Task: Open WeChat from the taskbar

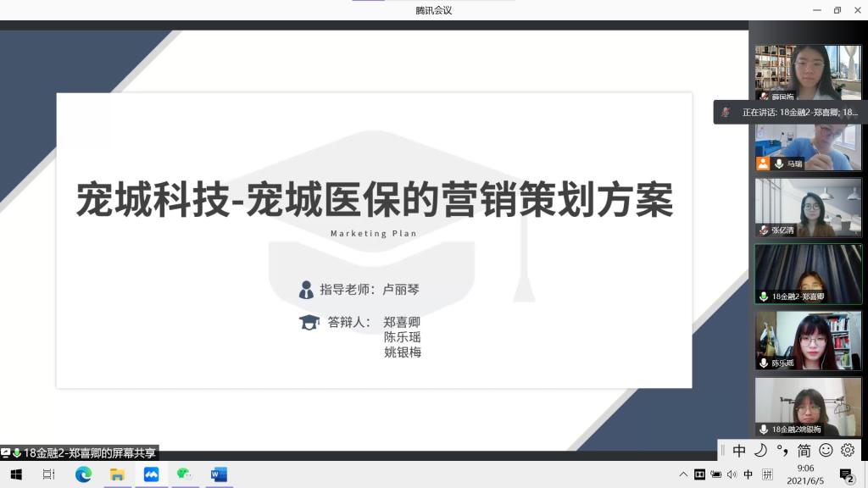Action: tap(185, 474)
